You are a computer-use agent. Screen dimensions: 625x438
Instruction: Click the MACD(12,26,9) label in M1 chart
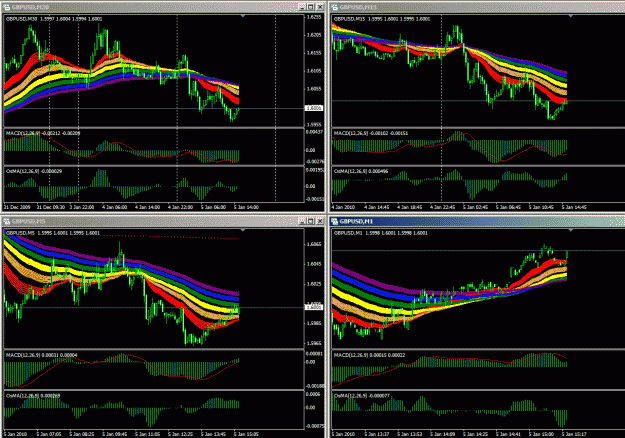pos(369,355)
